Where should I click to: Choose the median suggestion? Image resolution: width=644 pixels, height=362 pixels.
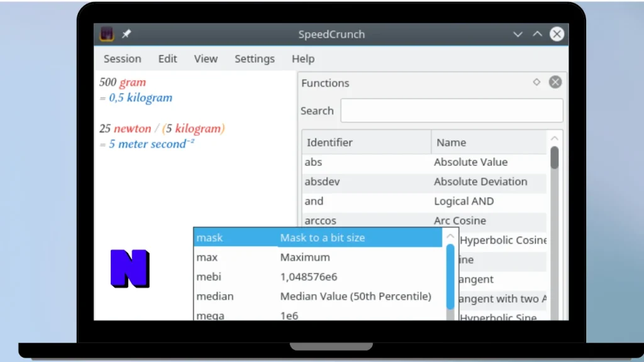(318, 297)
